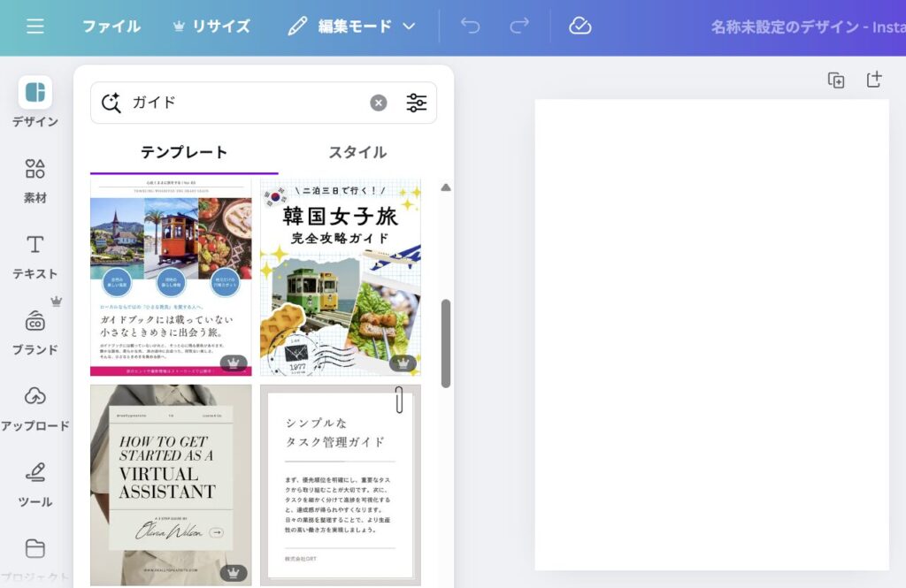Viewport: 906px width, 588px height.
Task: Open the hamburger main menu
Action: tap(35, 27)
